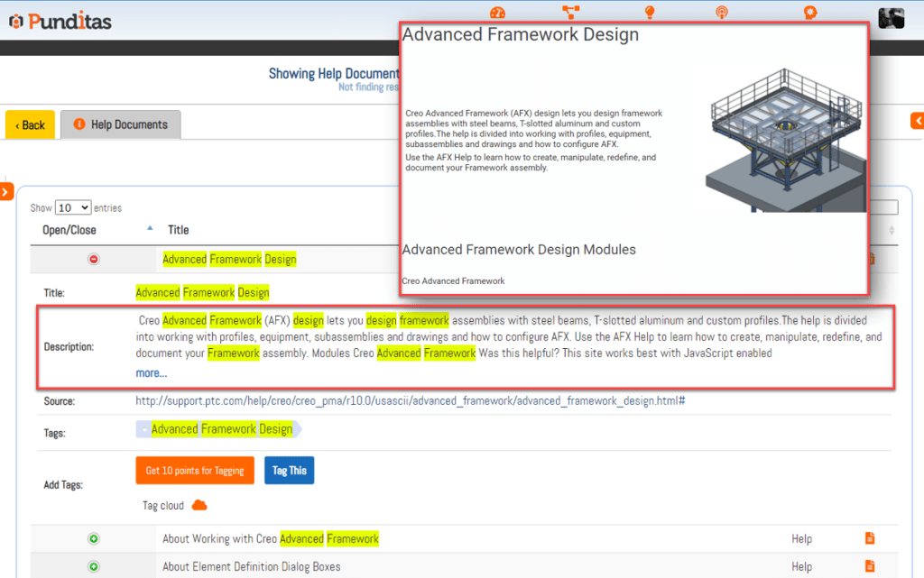Open the dashboard gauge icon in header

[497, 13]
